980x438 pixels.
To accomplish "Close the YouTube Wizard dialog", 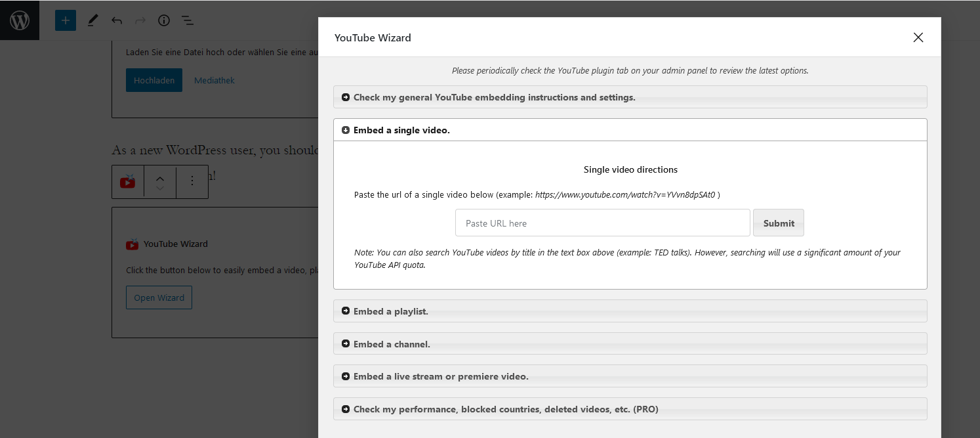I will coord(918,37).
